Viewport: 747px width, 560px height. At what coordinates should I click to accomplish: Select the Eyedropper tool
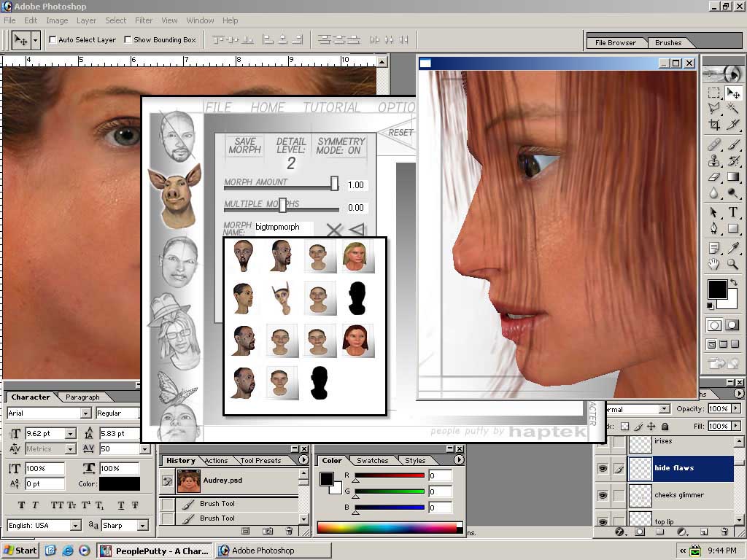733,248
